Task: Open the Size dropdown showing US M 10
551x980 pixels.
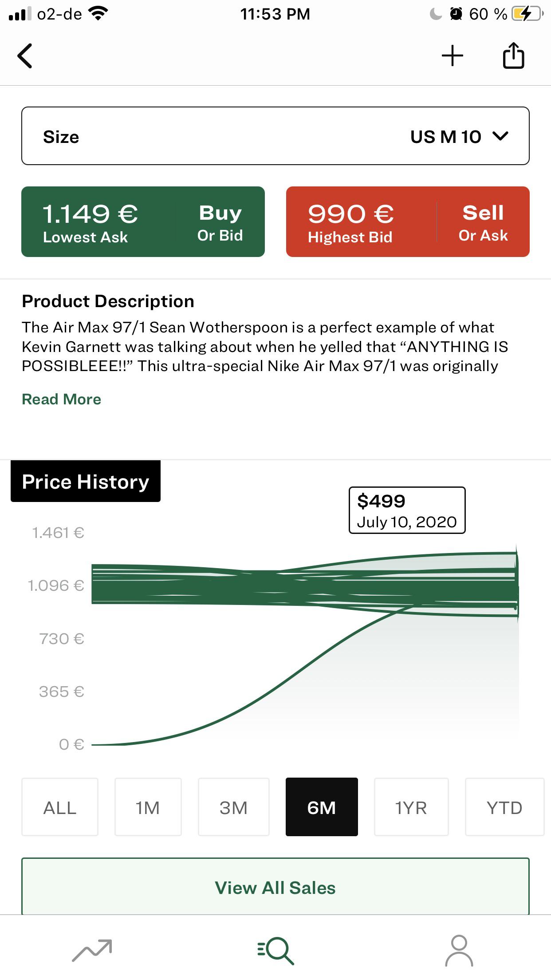Action: (275, 136)
